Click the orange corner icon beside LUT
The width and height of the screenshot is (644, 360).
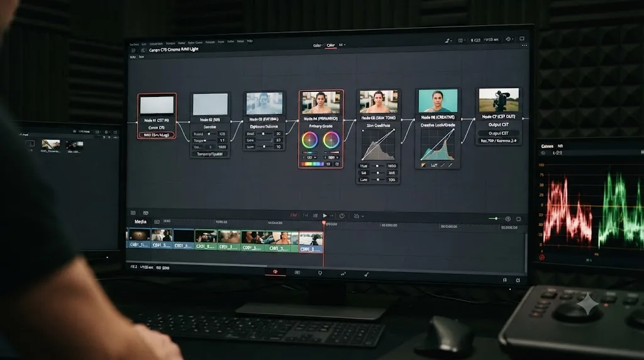pyautogui.click(x=423, y=165)
